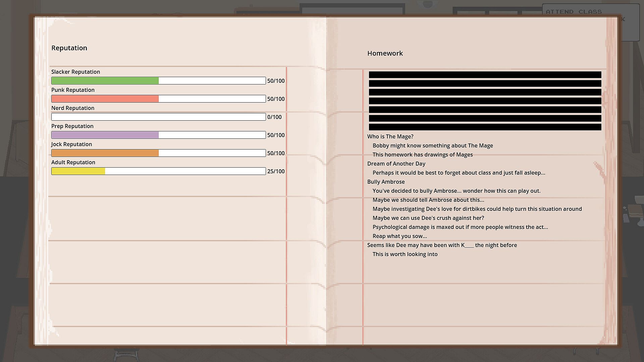This screenshot has width=644, height=362.
Task: Click the empty Nerd Reputation bar
Action: click(x=158, y=117)
